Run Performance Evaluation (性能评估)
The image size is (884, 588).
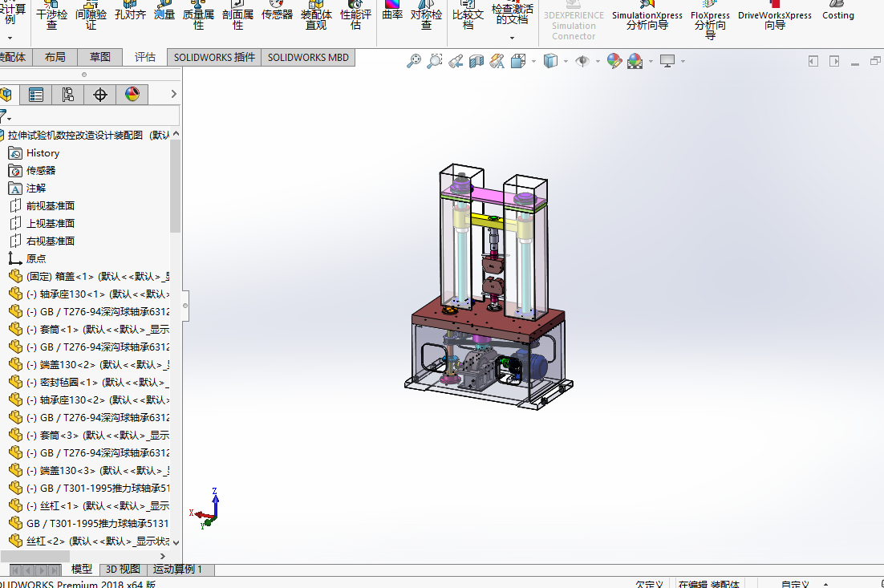tap(355, 15)
